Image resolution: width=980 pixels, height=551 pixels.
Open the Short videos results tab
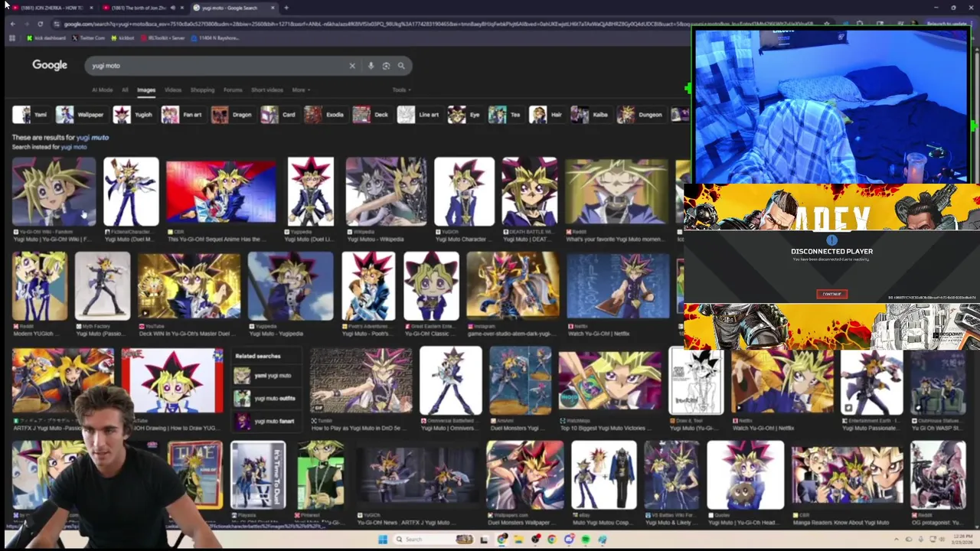(266, 90)
